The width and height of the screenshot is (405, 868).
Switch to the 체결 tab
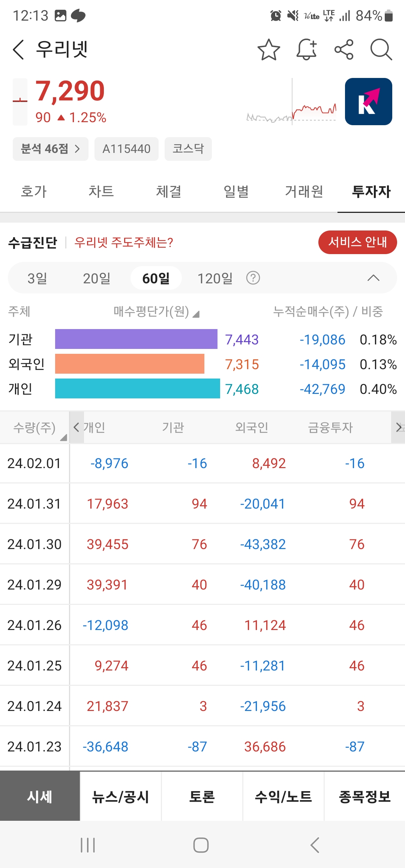pyautogui.click(x=169, y=192)
